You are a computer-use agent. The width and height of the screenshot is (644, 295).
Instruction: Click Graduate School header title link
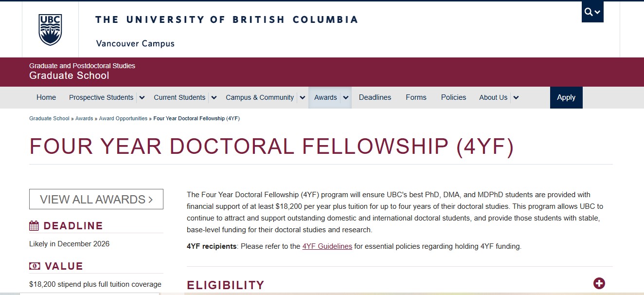pos(69,76)
